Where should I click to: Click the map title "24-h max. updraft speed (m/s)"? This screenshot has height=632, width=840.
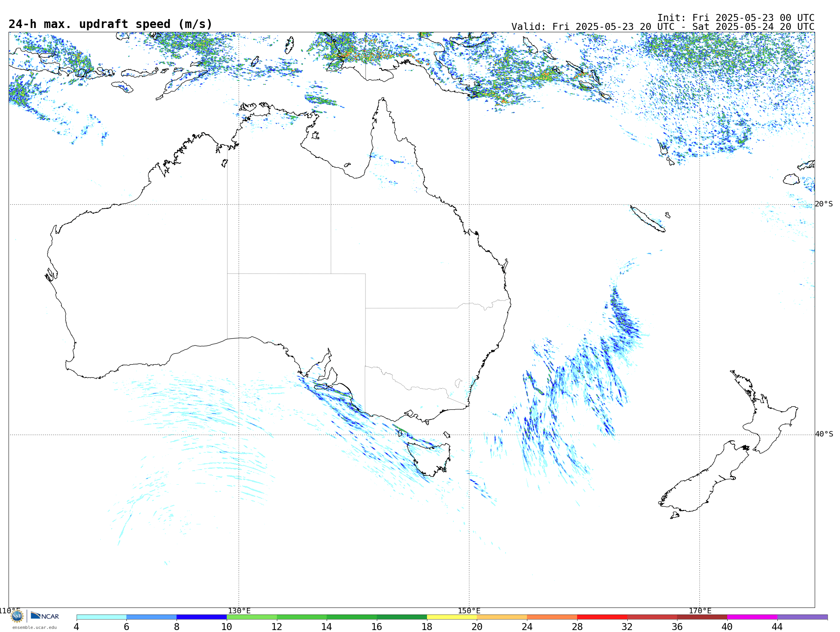pyautogui.click(x=110, y=24)
